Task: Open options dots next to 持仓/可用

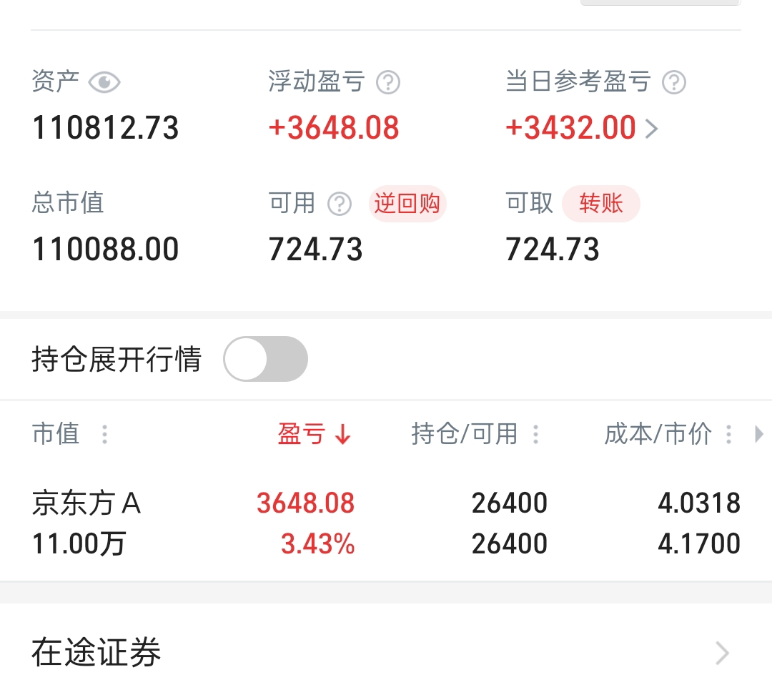Action: [x=536, y=435]
